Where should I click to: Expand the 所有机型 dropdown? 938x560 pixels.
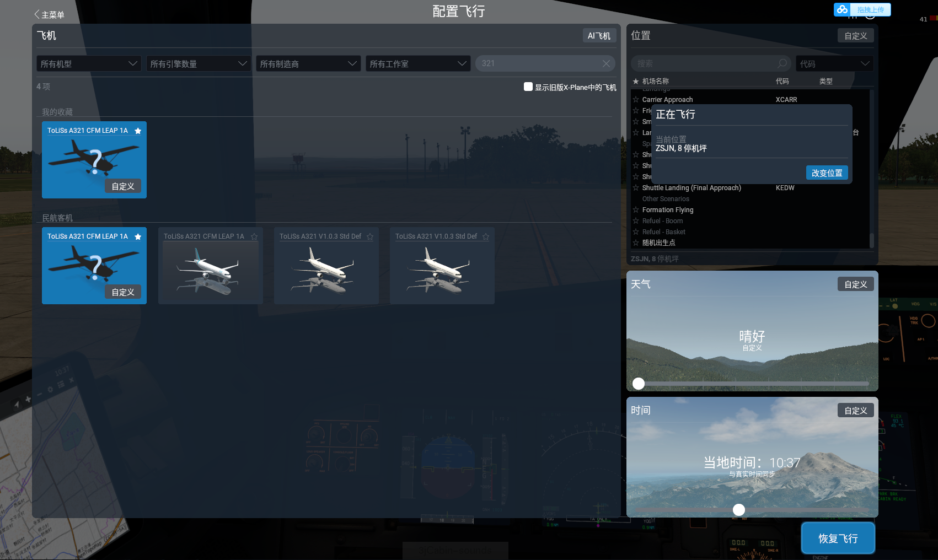(89, 64)
